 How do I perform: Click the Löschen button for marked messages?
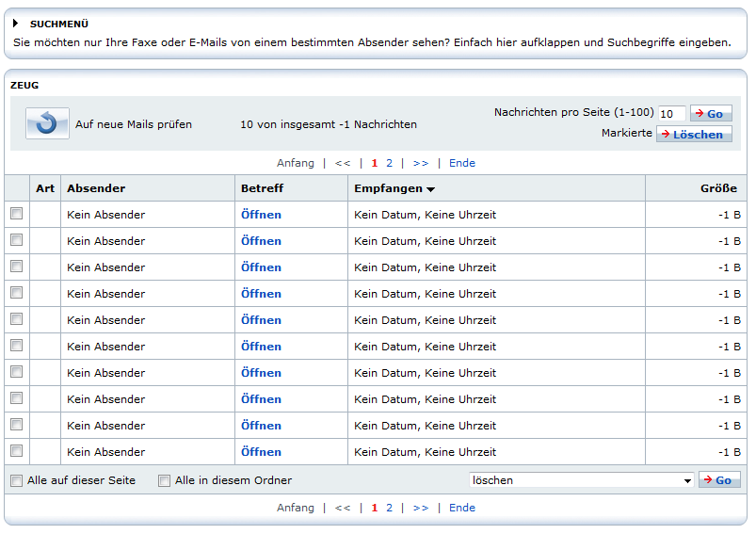(x=694, y=134)
